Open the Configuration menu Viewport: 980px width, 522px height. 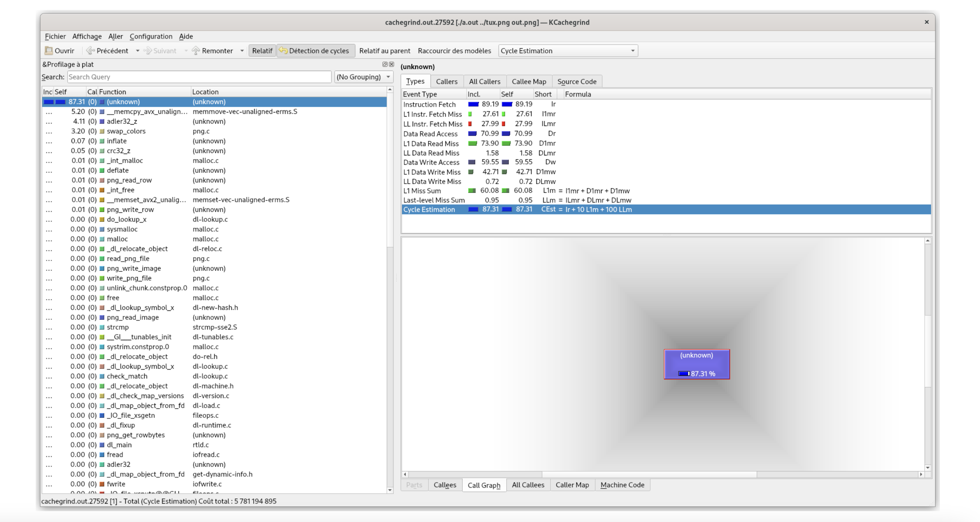[151, 36]
